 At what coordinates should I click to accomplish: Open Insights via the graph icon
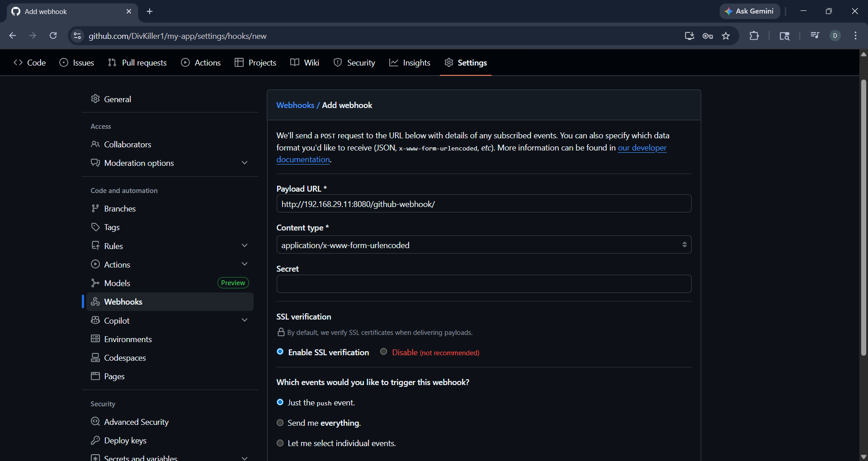coord(393,62)
